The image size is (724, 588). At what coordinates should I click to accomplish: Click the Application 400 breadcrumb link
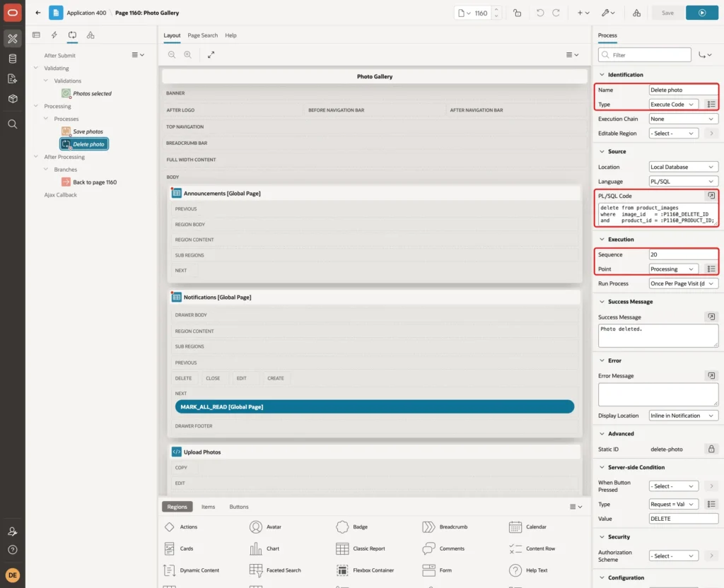coord(86,13)
